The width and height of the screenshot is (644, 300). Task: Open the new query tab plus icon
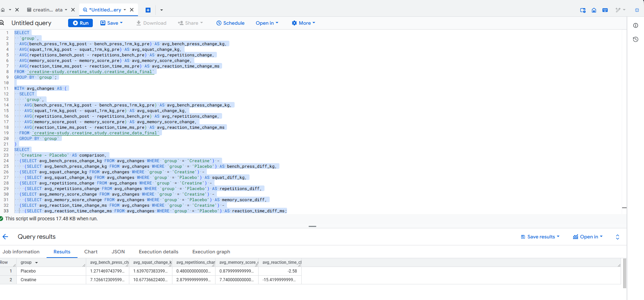[x=148, y=10]
